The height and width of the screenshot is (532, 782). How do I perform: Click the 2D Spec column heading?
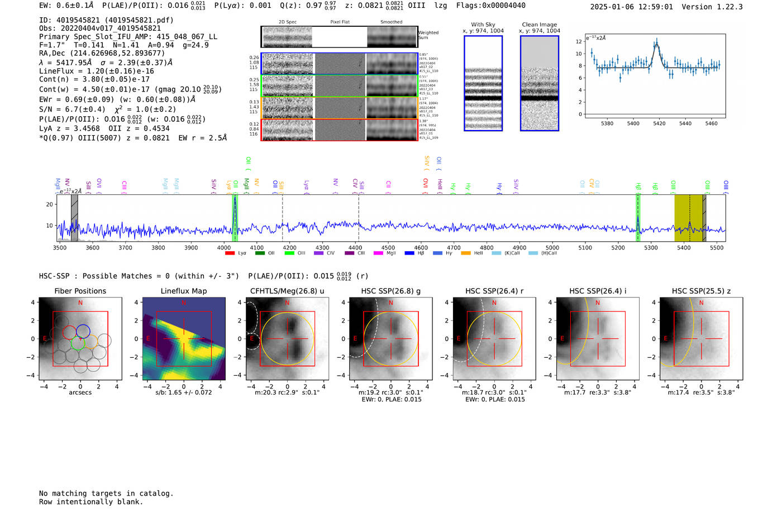(x=288, y=22)
